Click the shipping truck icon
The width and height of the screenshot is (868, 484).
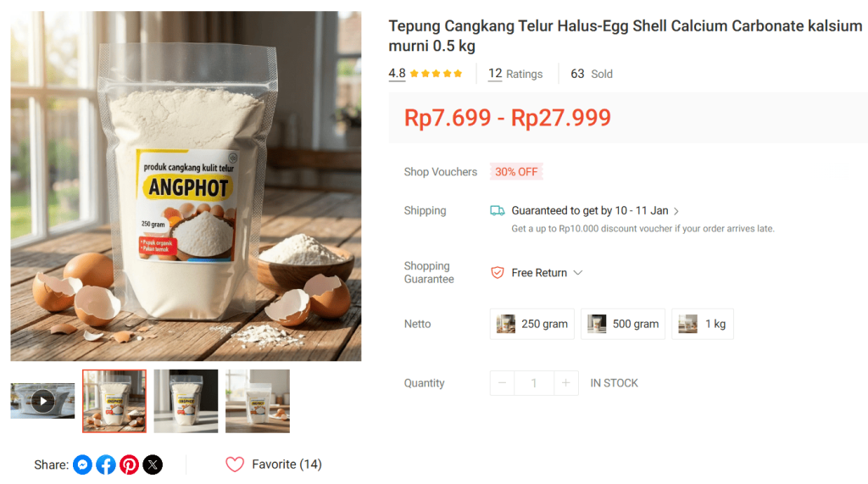pyautogui.click(x=497, y=210)
